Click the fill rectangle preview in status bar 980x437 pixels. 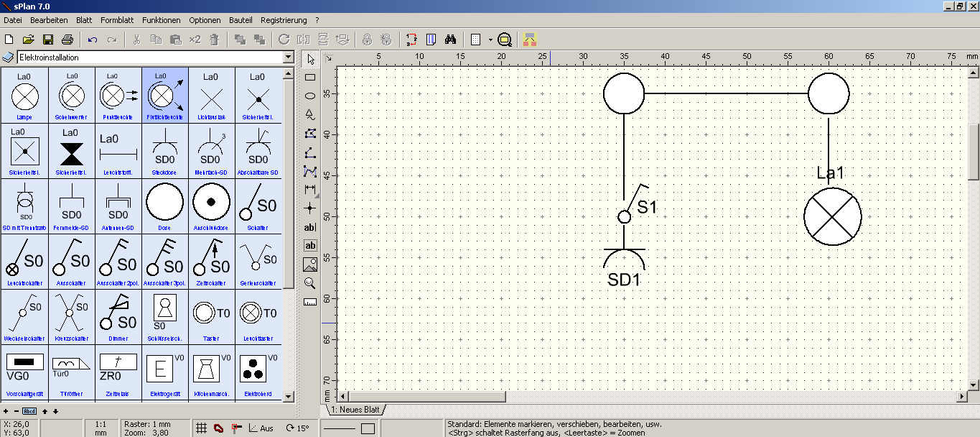pos(368,429)
